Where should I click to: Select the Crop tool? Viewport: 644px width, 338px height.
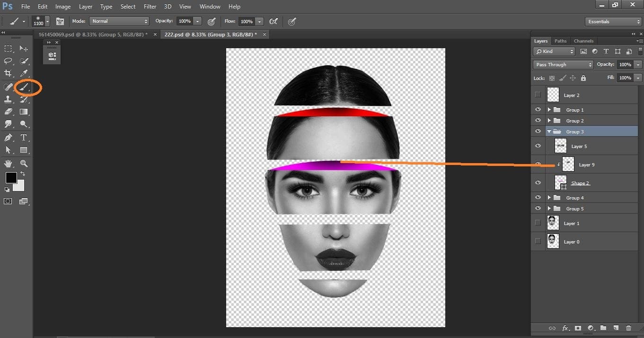8,73
